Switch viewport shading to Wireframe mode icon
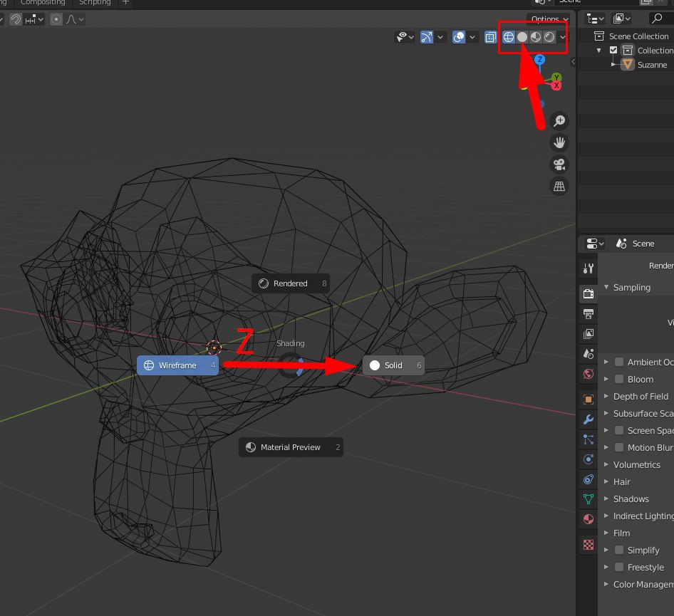 coord(509,37)
